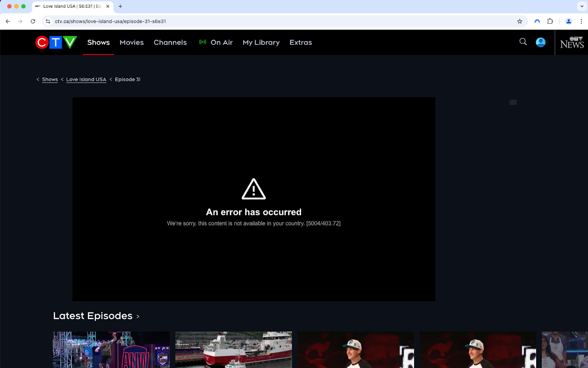This screenshot has height=368, width=588.
Task: Go to the CTV News logo link
Action: point(572,43)
